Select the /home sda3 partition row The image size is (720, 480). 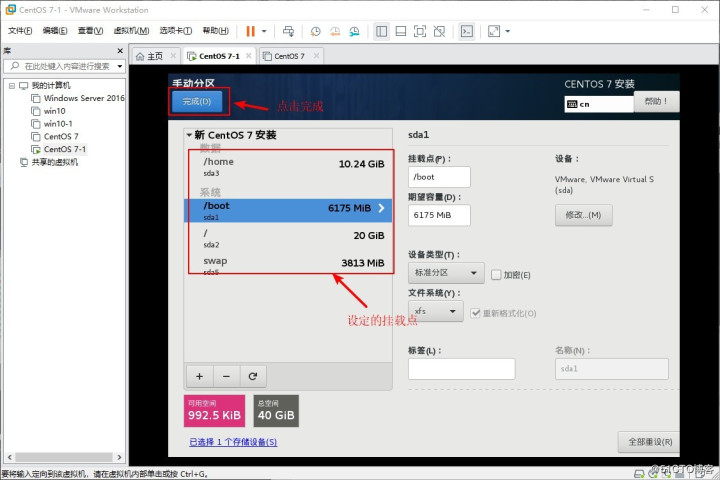tap(288, 167)
